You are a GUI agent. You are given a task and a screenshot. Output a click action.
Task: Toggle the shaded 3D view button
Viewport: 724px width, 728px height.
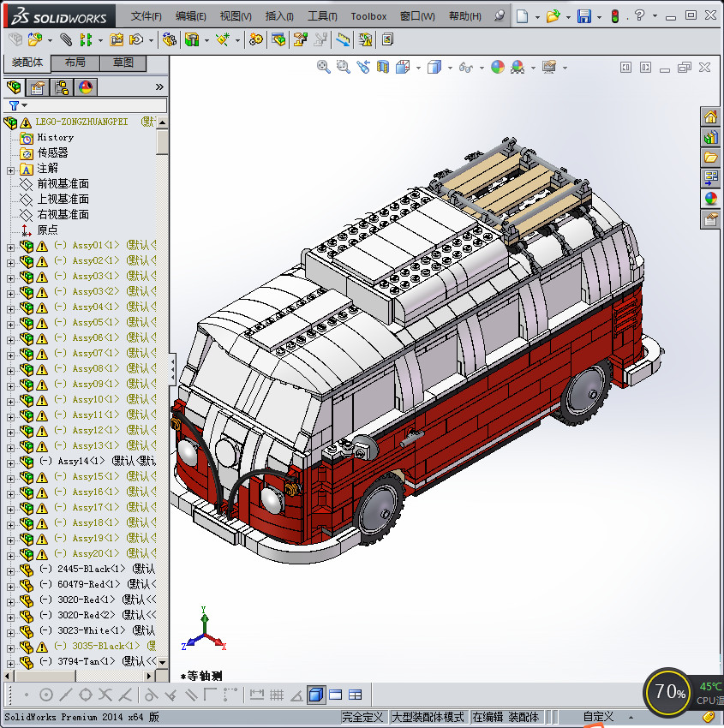pos(316,695)
